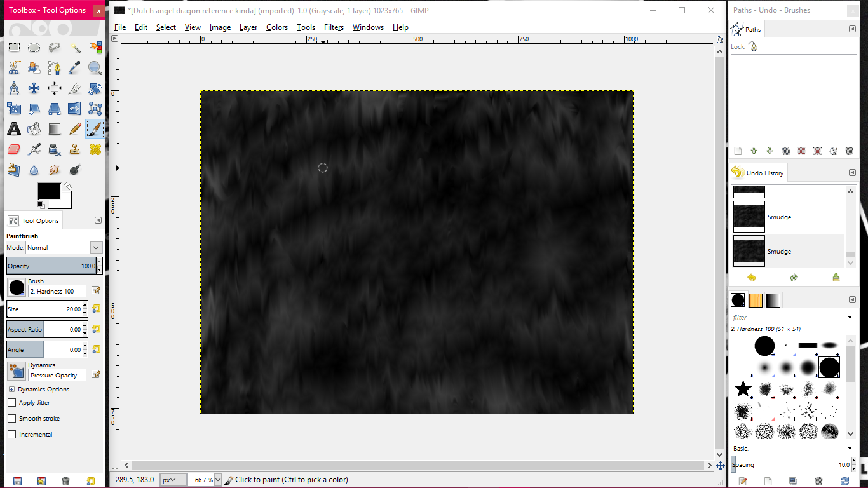The height and width of the screenshot is (488, 868).
Task: Enable the Incremental checkbox
Action: [x=11, y=435]
